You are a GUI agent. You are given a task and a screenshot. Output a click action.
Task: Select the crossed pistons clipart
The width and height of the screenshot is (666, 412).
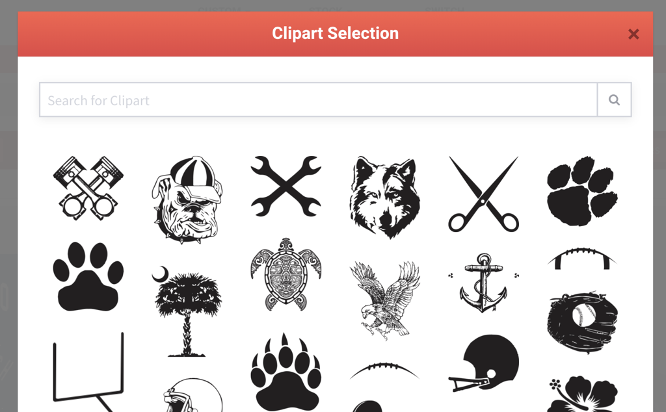88,188
